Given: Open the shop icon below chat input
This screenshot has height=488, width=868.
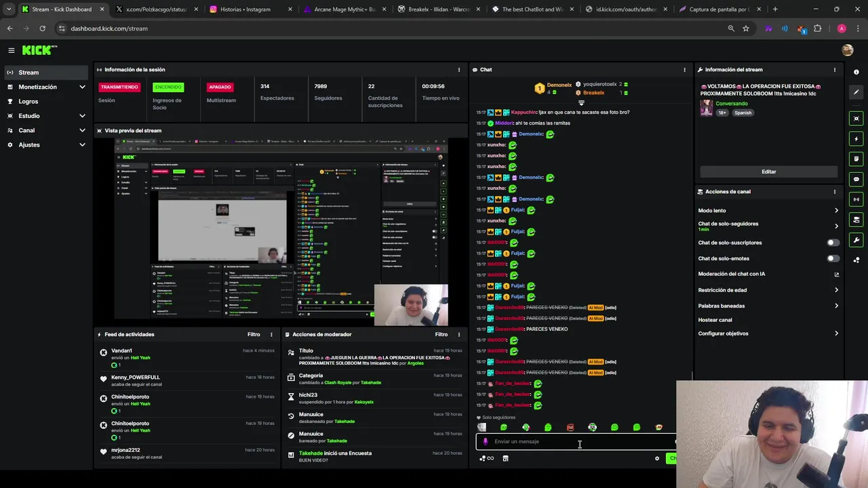Looking at the screenshot, I should pos(505,459).
